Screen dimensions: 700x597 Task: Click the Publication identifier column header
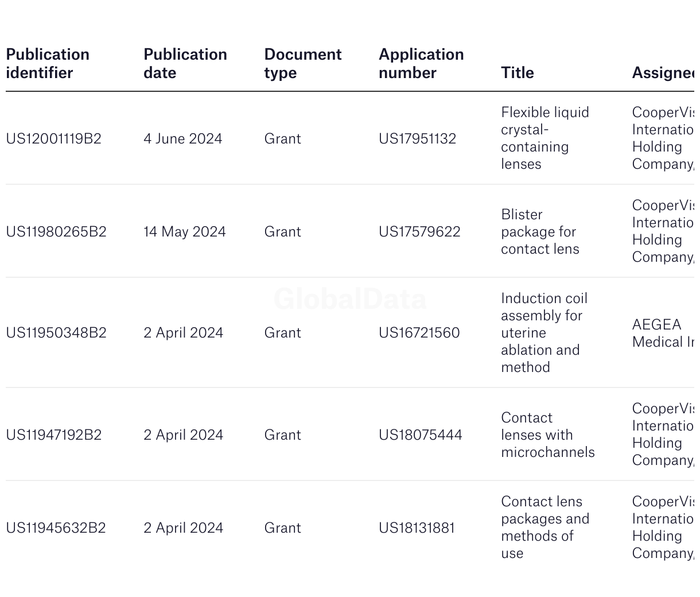[x=48, y=64]
